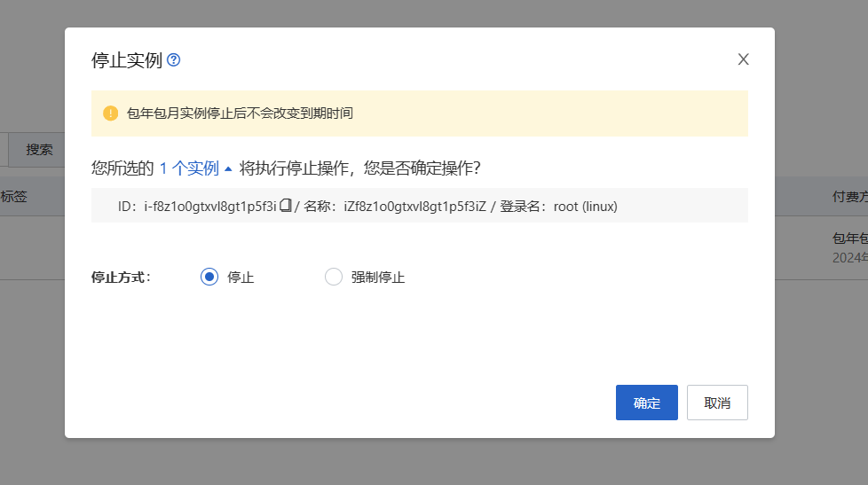Copy the instance ID with the copy icon
This screenshot has width=868, height=485.
(286, 206)
